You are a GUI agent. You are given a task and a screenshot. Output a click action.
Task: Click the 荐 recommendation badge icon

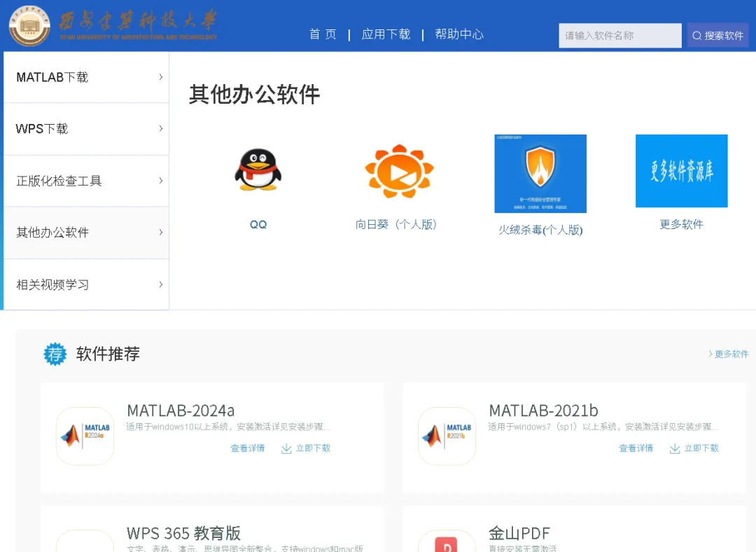click(55, 354)
